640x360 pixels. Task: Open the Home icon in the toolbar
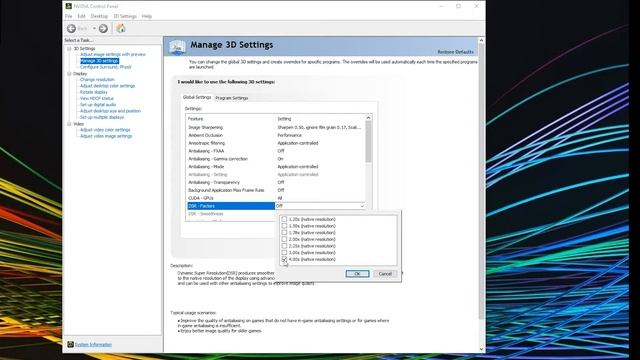click(121, 28)
